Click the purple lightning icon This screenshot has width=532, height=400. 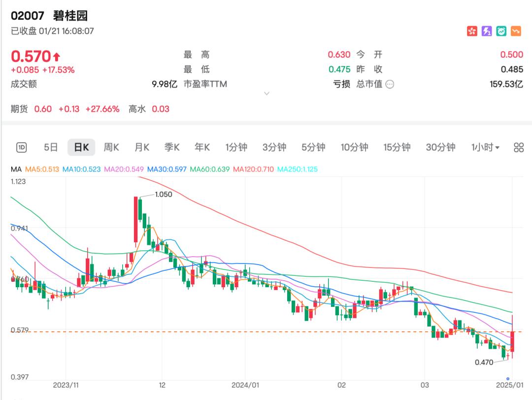(x=487, y=31)
